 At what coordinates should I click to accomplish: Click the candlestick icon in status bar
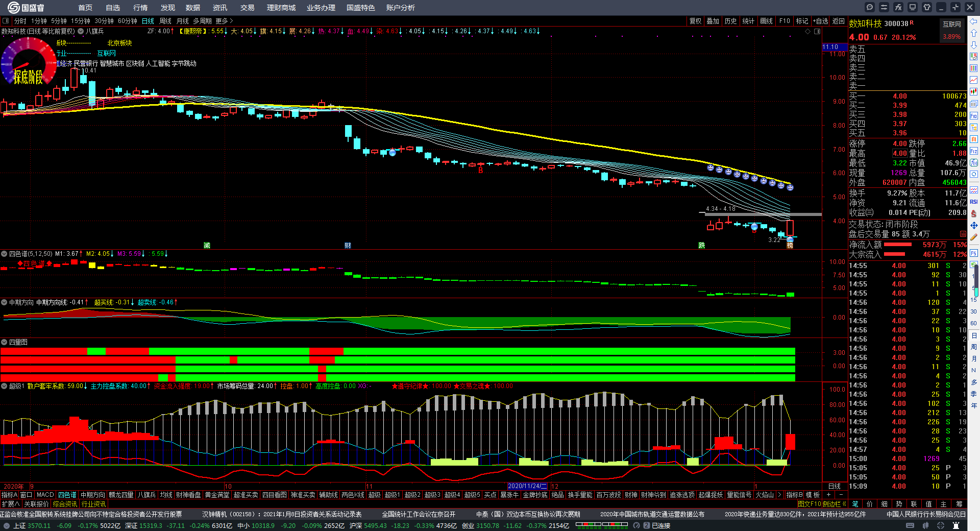(x=925, y=525)
